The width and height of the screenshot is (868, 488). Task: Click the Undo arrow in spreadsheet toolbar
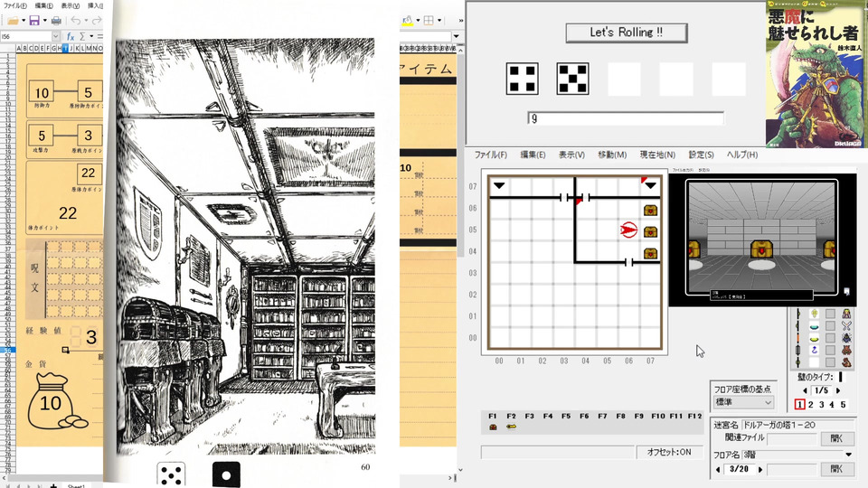pos(76,21)
